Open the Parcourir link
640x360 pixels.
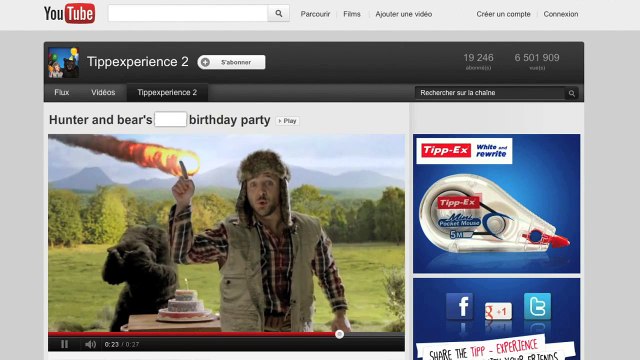pos(315,14)
